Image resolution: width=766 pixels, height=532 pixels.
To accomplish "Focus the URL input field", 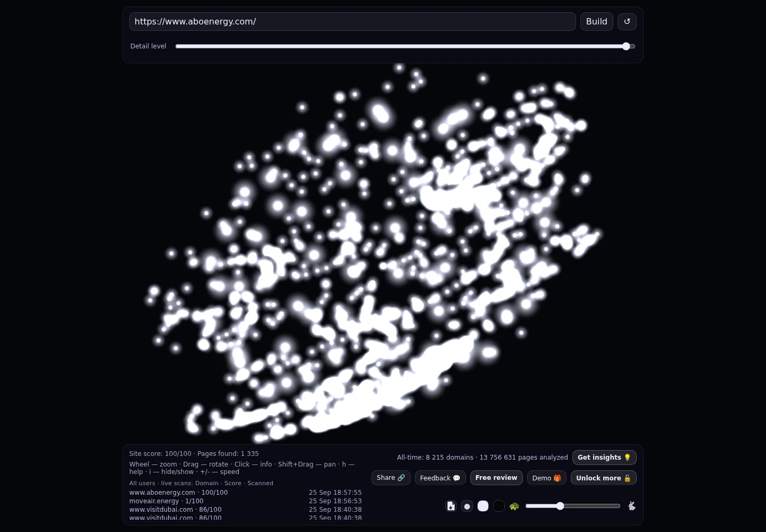I will tap(353, 22).
